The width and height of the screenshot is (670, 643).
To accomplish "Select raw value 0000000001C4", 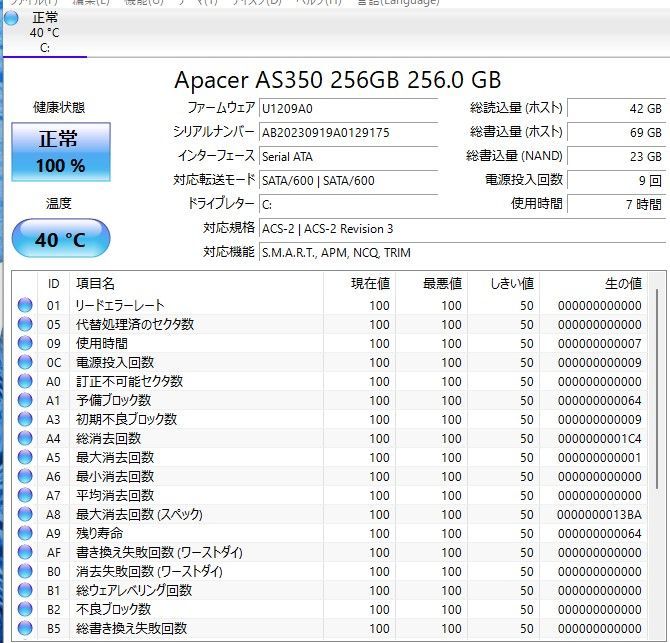I will tap(599, 438).
